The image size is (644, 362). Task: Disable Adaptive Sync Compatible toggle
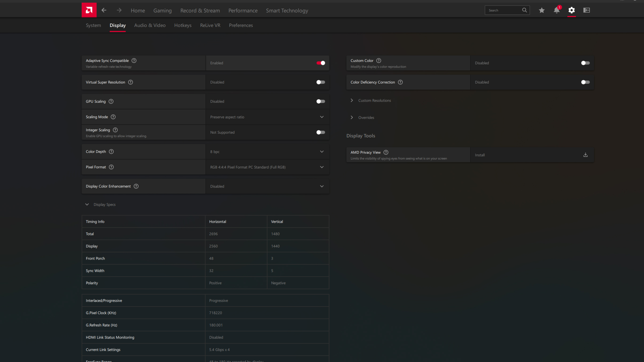pyautogui.click(x=320, y=63)
